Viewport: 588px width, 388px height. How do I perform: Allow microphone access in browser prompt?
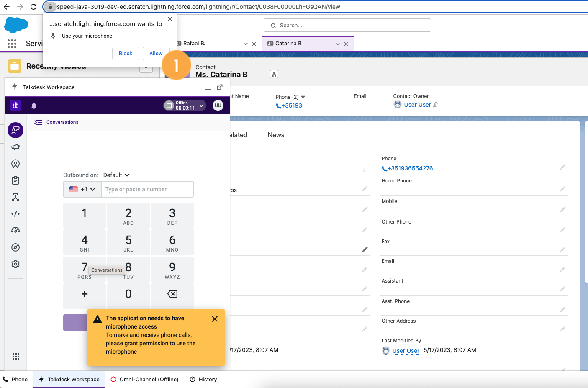click(x=156, y=54)
